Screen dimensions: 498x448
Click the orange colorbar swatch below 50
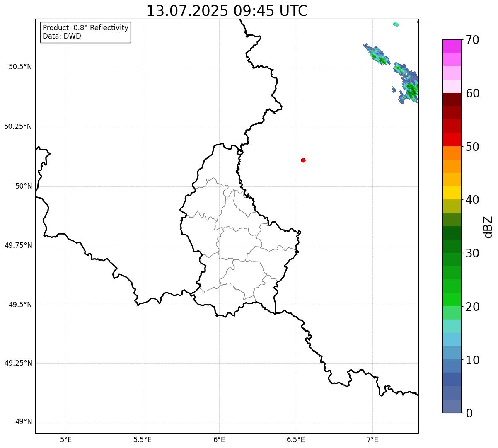coord(452,153)
